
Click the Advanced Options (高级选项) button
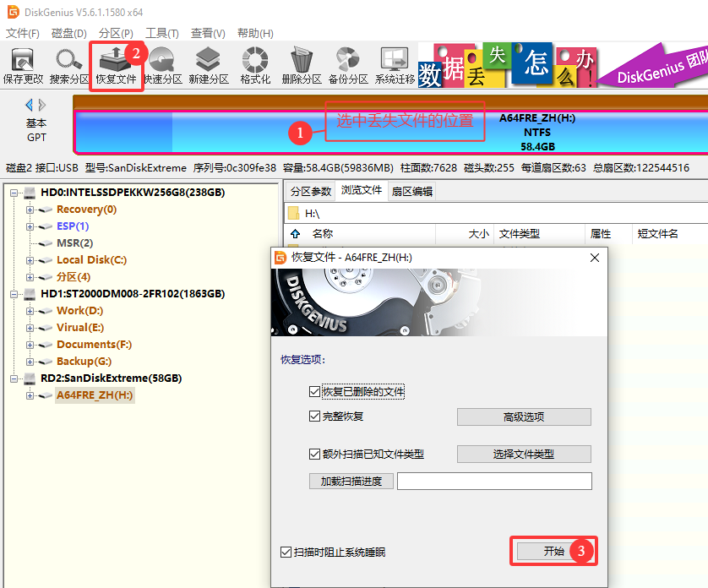524,416
